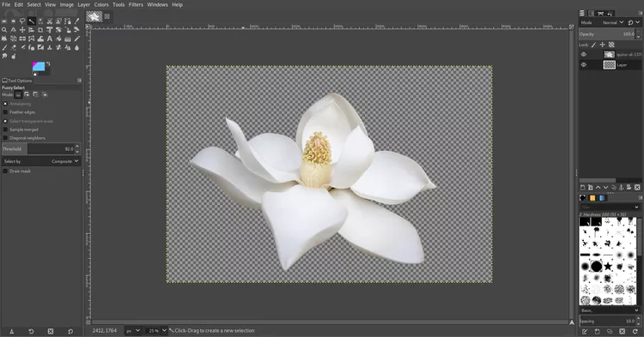Toggle lock alpha channel icon

coord(611,45)
